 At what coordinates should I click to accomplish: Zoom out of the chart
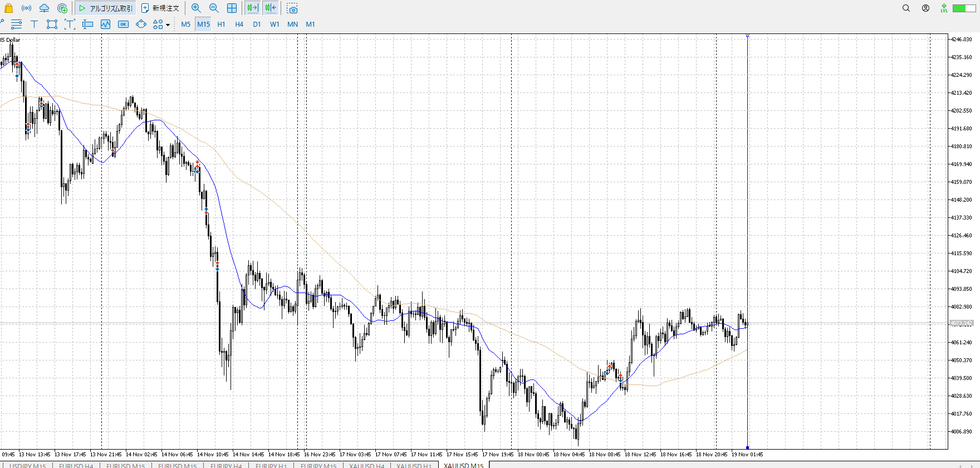coord(214,8)
